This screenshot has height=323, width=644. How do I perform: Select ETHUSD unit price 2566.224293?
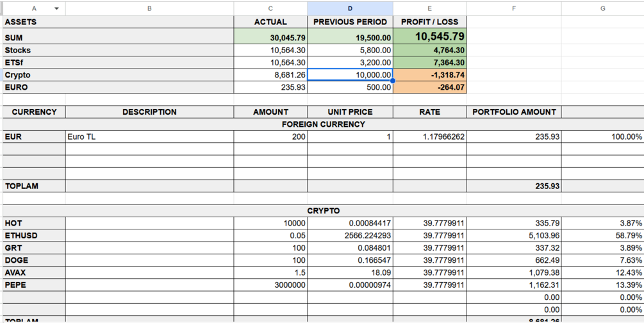[350, 235]
